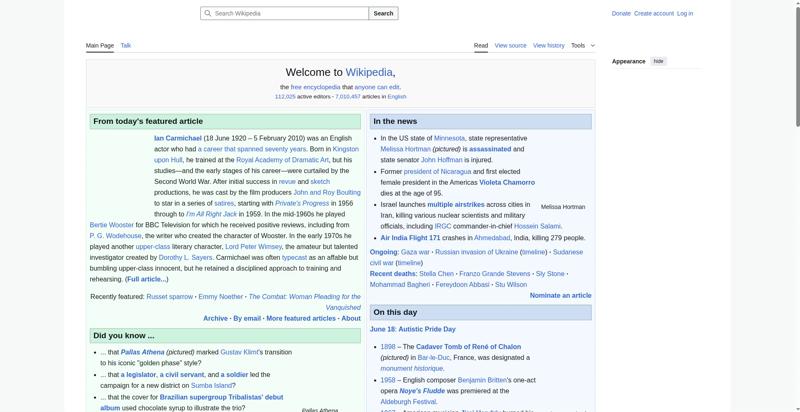Open the Russet sparrow link
Image resolution: width=800 pixels, height=412 pixels.
click(169, 297)
